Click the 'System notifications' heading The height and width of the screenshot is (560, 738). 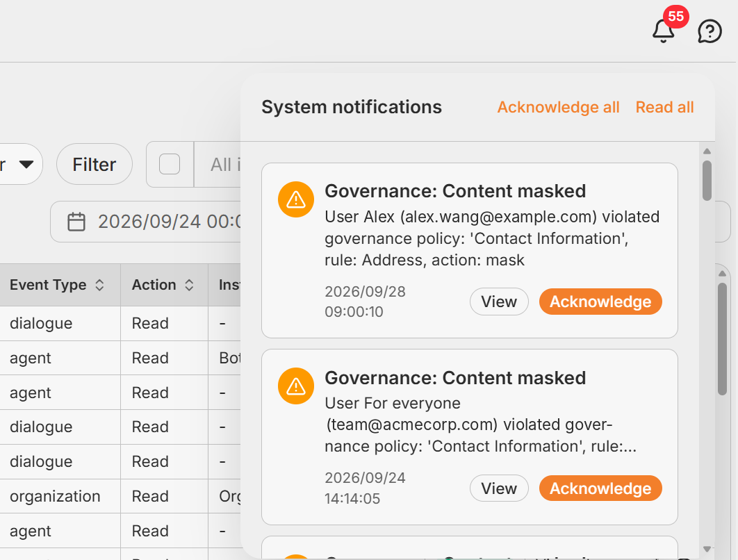point(352,107)
